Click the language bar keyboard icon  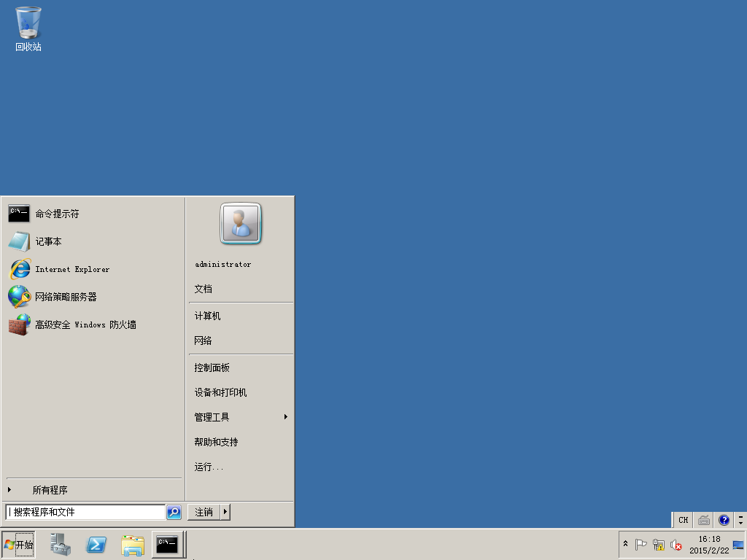[704, 520]
